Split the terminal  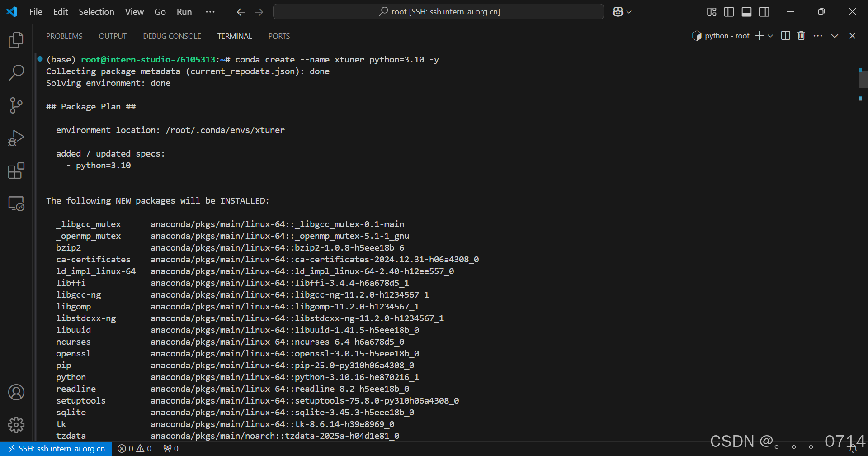pyautogui.click(x=786, y=36)
